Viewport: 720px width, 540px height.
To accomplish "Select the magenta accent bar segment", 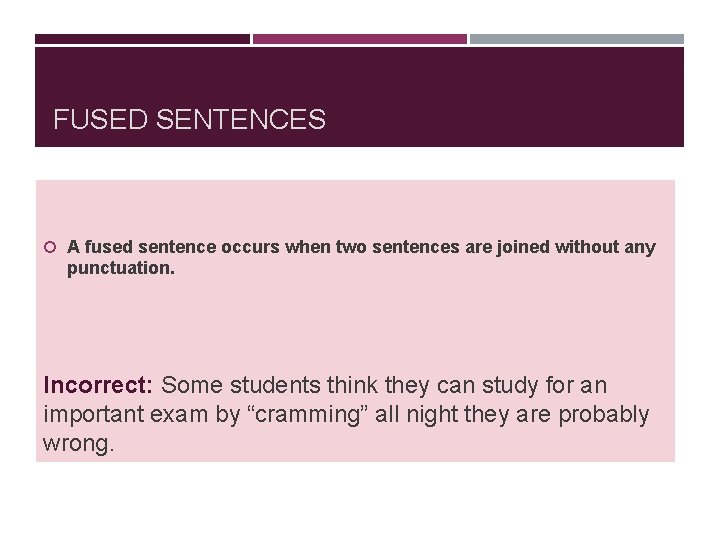I will pos(360,39).
